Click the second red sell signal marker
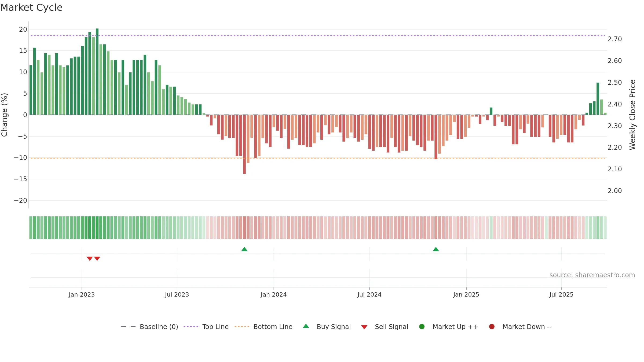The width and height of the screenshot is (644, 362). tap(97, 258)
